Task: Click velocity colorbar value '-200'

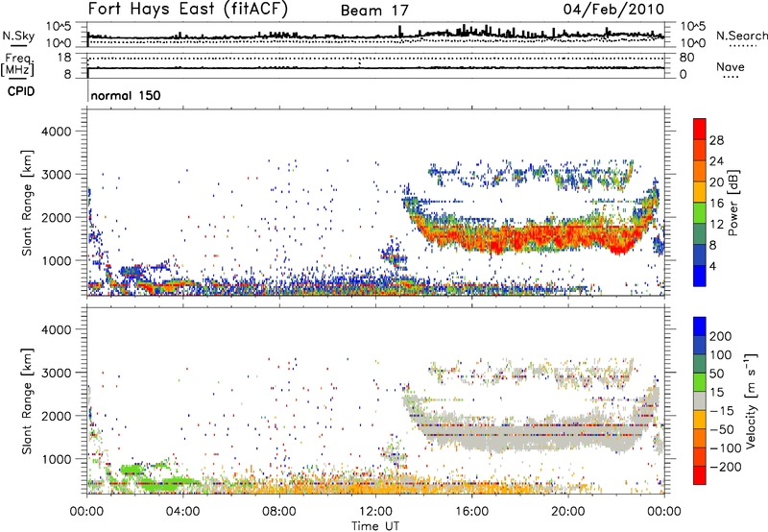Action: [x=725, y=467]
